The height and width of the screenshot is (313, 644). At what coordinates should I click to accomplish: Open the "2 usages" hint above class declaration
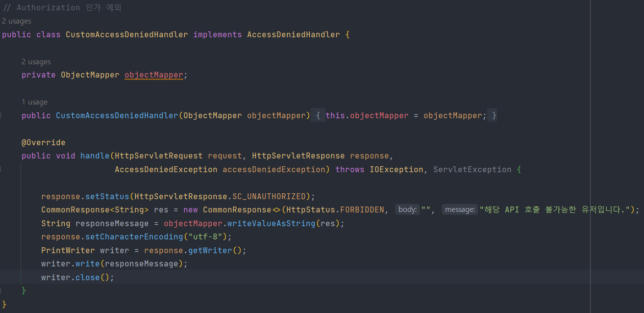[x=16, y=21]
